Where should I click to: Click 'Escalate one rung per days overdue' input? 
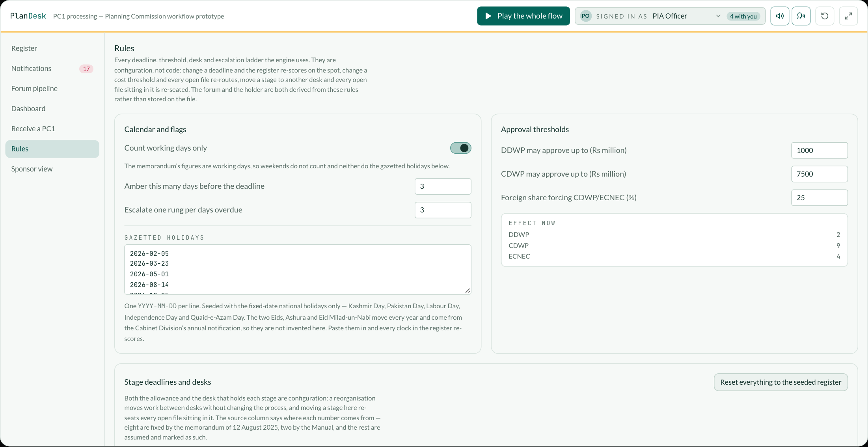point(443,210)
